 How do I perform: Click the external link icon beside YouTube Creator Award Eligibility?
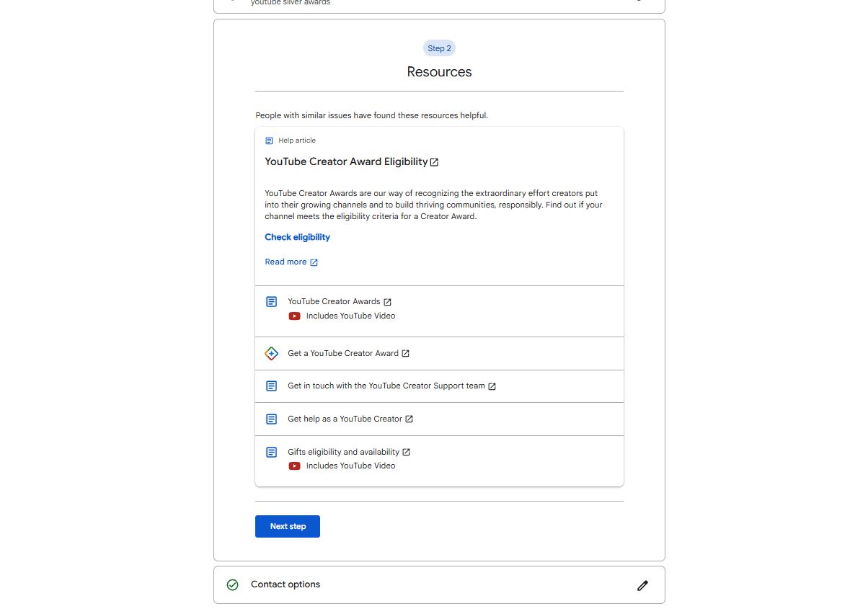click(x=434, y=162)
